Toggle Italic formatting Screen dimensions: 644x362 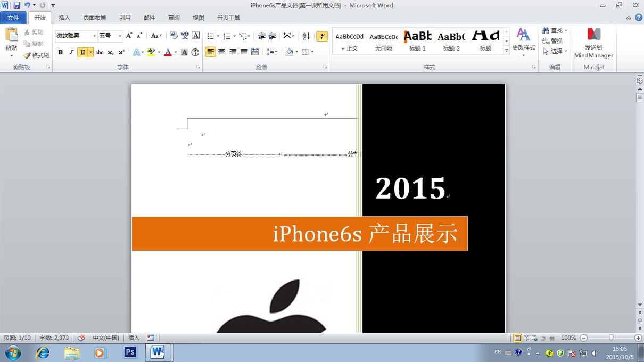(x=71, y=52)
